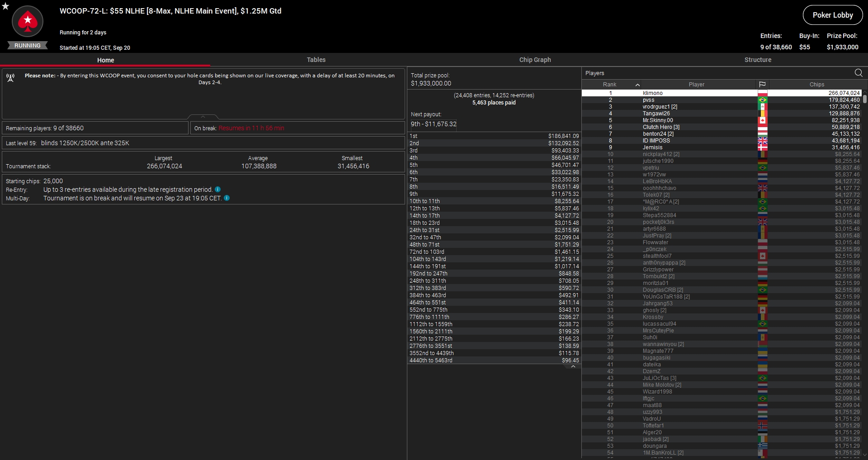
Task: Sort by the Player column header
Action: coord(697,85)
